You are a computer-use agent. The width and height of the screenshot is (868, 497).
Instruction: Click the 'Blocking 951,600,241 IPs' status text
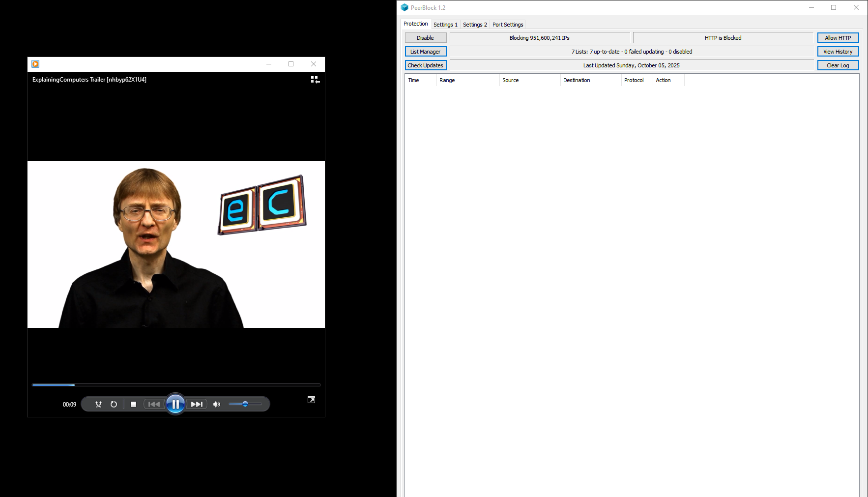(x=540, y=38)
